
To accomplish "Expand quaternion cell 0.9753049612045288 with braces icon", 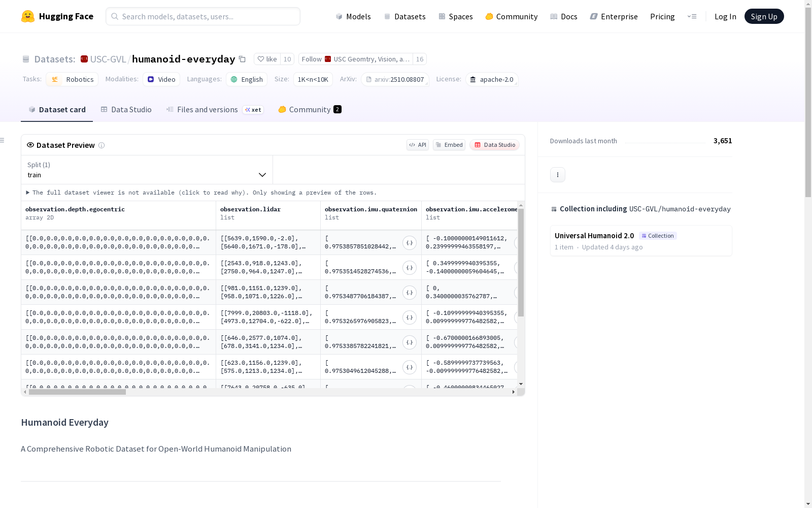I will click(410, 367).
